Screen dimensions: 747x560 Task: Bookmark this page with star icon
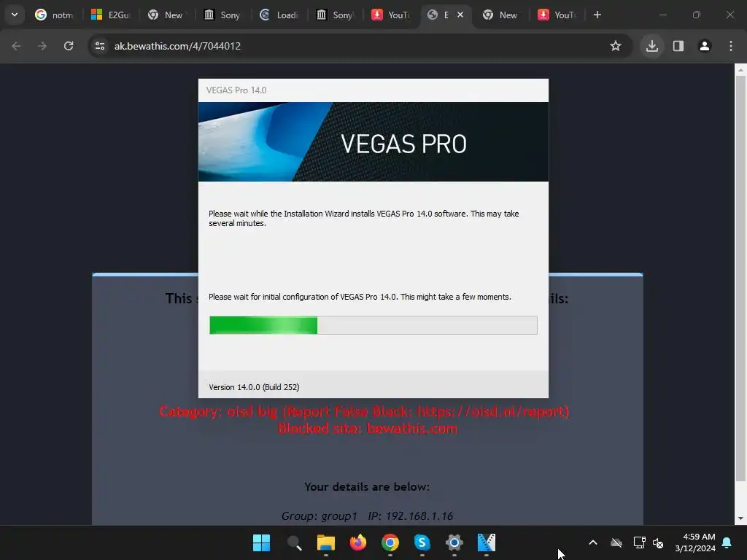point(616,46)
